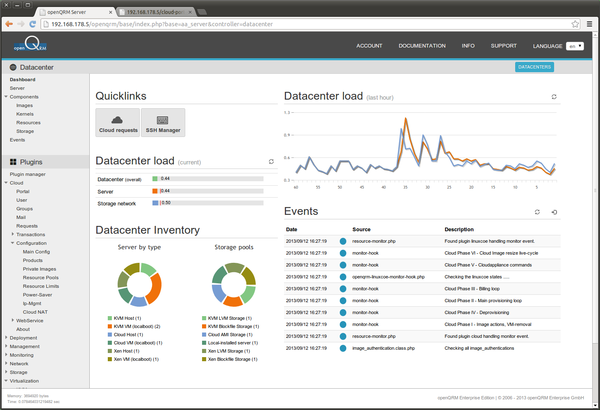Click Storage pools donut chart
Viewport: 600px width, 410px height.
point(233,284)
